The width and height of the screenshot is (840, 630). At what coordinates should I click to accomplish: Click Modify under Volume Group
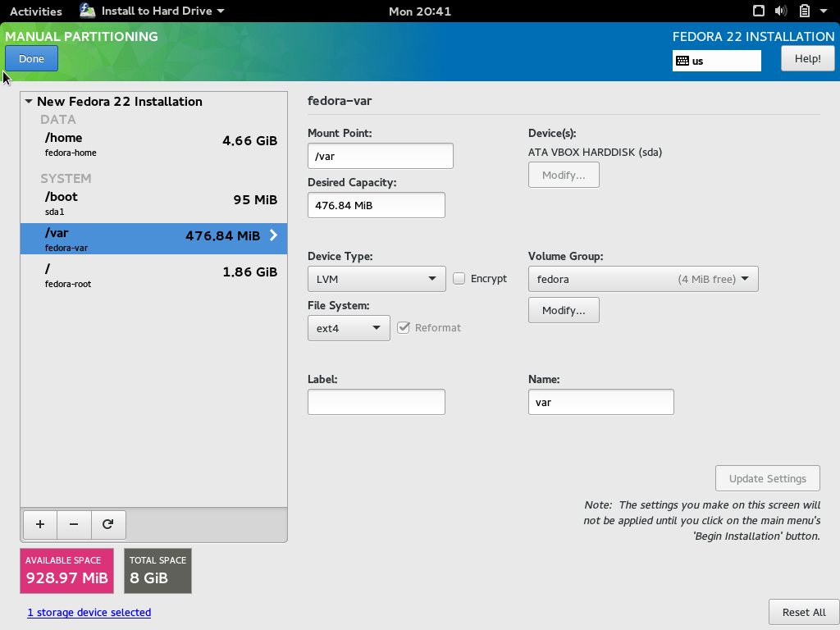click(x=564, y=310)
